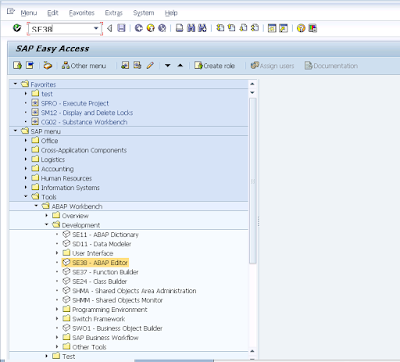Expand the User Interface folder
This screenshot has height=362, width=400.
tap(57, 253)
